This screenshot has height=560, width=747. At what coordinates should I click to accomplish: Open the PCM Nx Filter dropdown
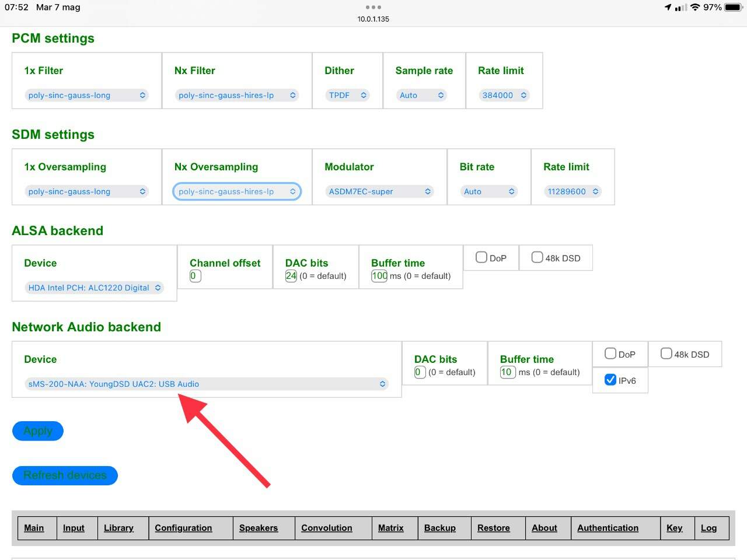(x=237, y=95)
